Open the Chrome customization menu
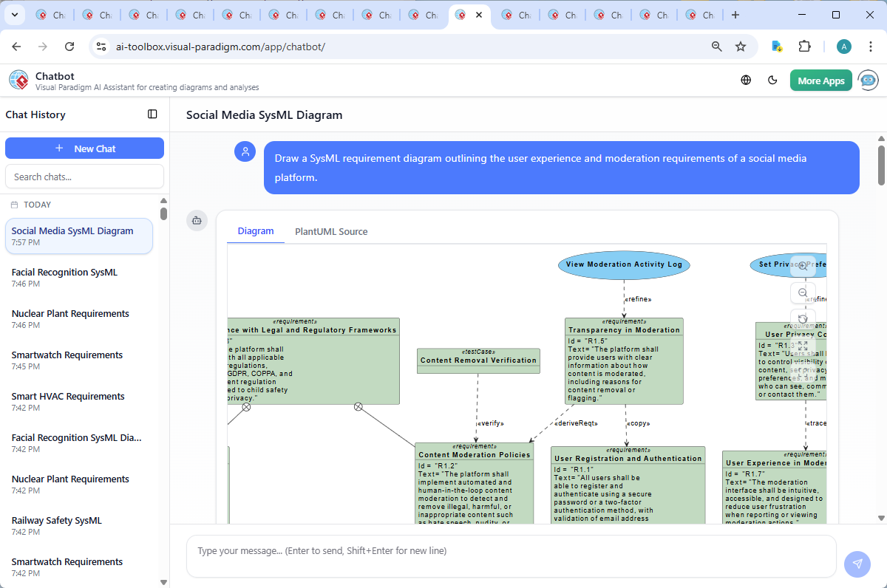 point(871,46)
